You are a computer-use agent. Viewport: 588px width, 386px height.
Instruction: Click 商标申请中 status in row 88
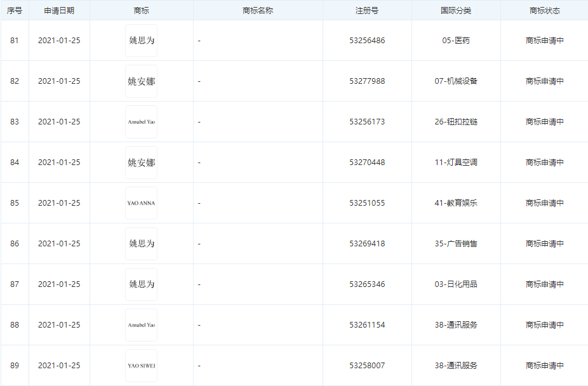point(544,325)
